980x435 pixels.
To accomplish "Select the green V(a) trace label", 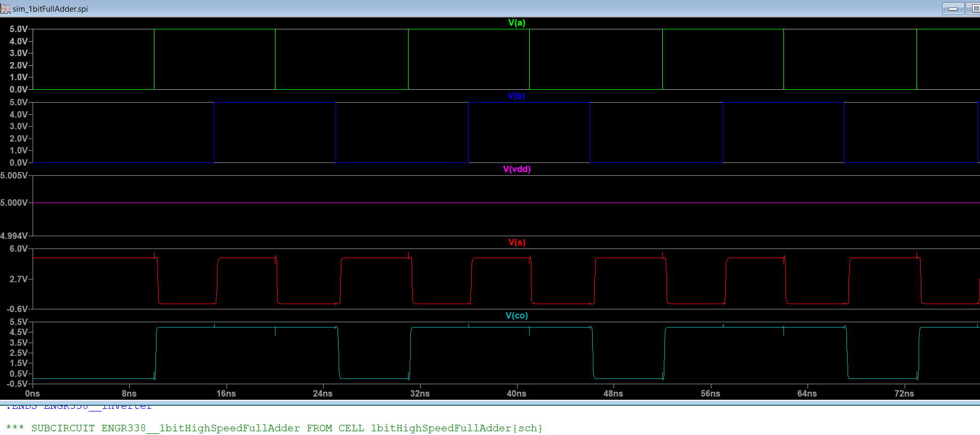I will [516, 23].
